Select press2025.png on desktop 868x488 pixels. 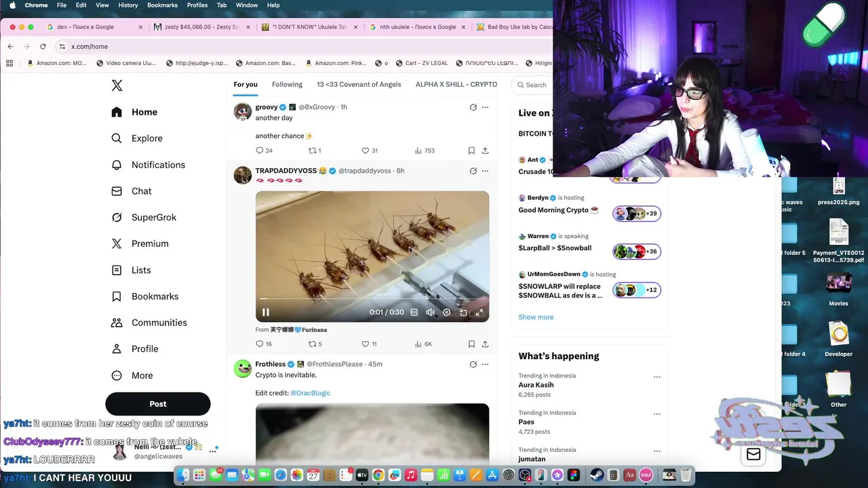pyautogui.click(x=839, y=190)
